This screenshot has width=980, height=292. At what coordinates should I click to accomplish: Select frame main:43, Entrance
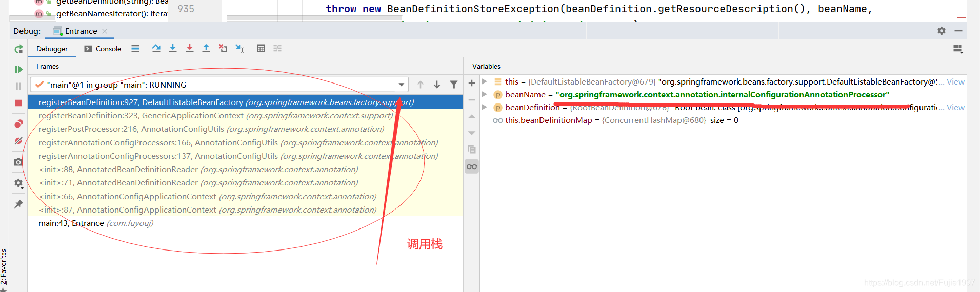[x=246, y=223]
